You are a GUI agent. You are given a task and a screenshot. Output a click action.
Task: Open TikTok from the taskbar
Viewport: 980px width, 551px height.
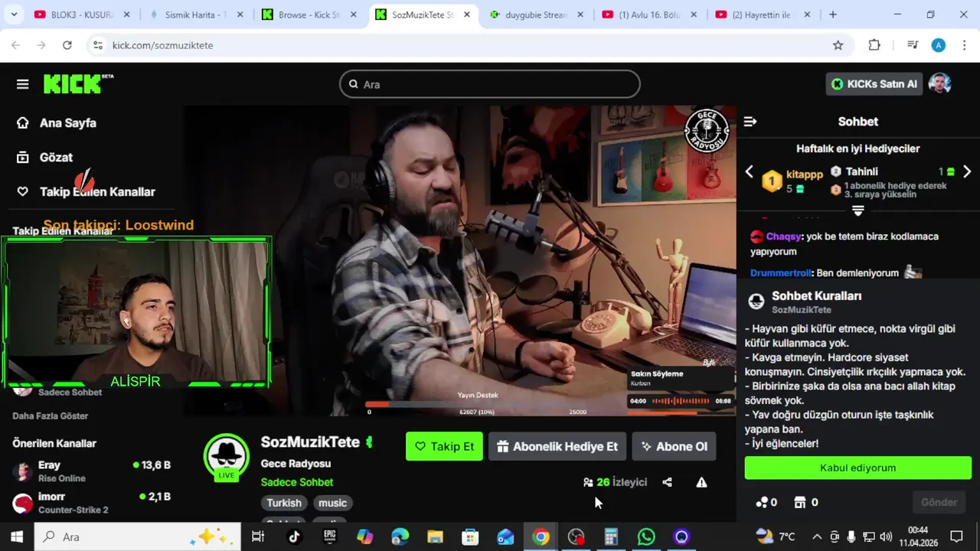point(294,536)
